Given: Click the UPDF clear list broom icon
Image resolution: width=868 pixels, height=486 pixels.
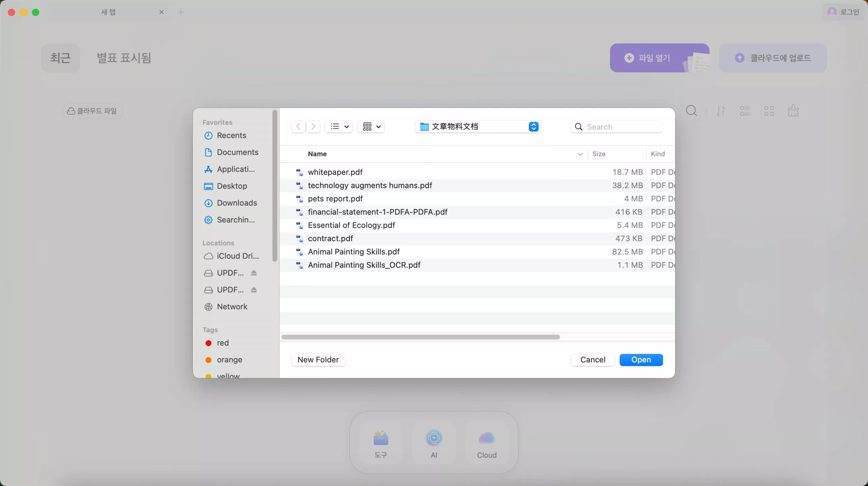Looking at the screenshot, I should click(x=793, y=111).
